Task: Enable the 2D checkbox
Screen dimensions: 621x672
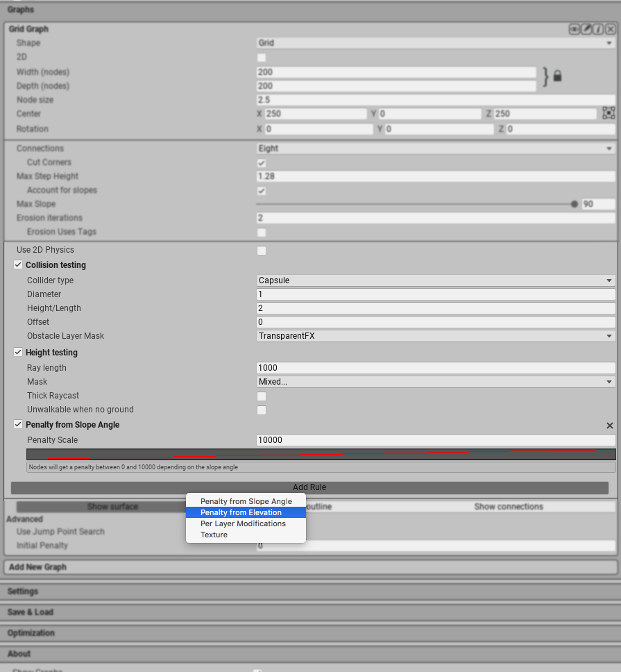Action: click(262, 57)
